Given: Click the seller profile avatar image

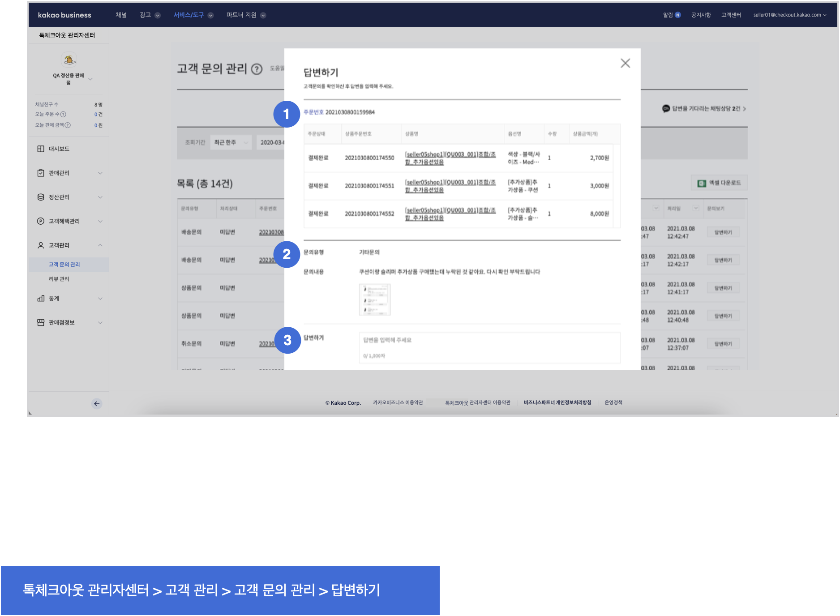Looking at the screenshot, I should (69, 60).
